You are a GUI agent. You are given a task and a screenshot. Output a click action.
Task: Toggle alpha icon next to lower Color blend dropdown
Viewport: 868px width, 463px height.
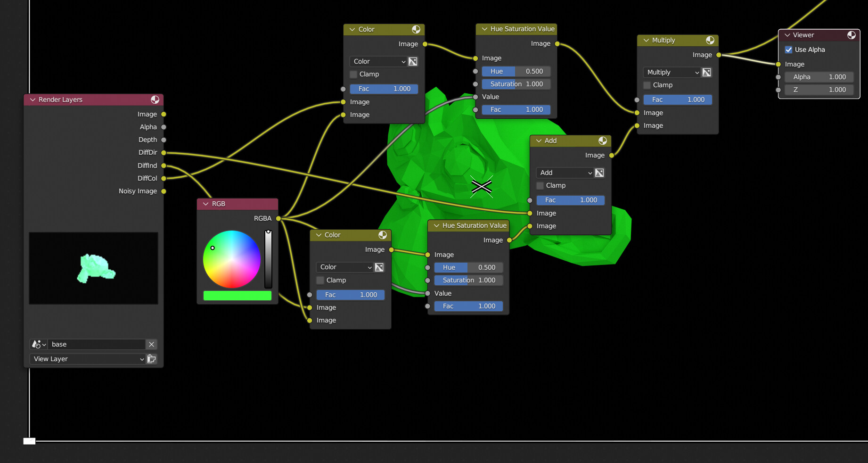(379, 267)
